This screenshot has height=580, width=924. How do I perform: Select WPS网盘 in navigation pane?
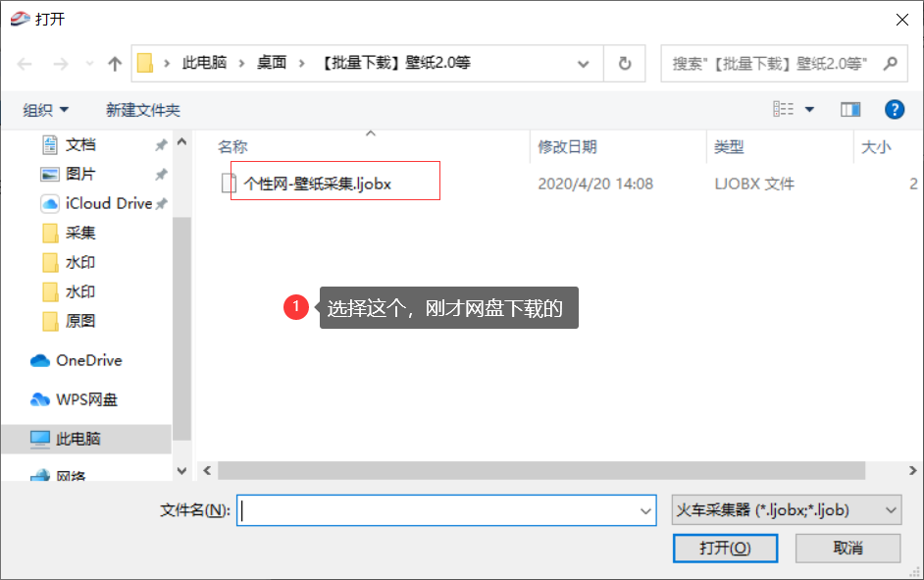86,399
